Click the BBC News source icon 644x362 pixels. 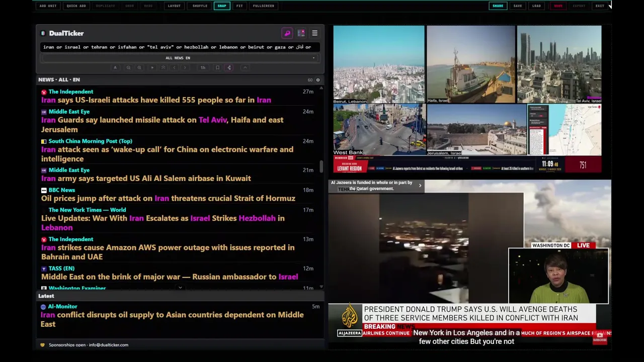tap(44, 190)
